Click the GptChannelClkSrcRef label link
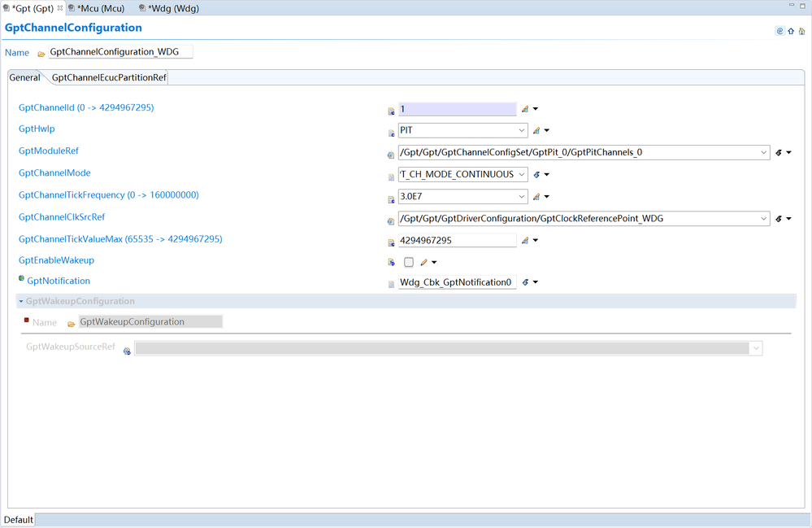 click(x=62, y=217)
